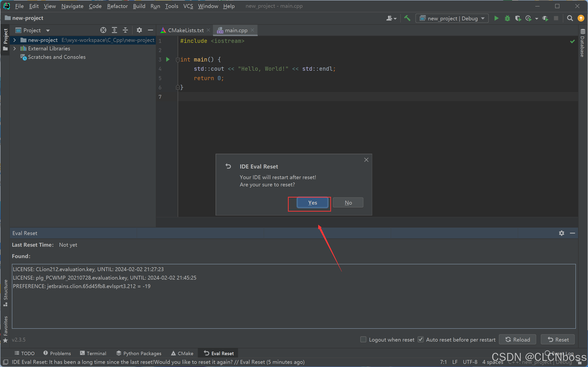Uncheck Auto reset before per restart
The image size is (588, 367).
click(420, 339)
